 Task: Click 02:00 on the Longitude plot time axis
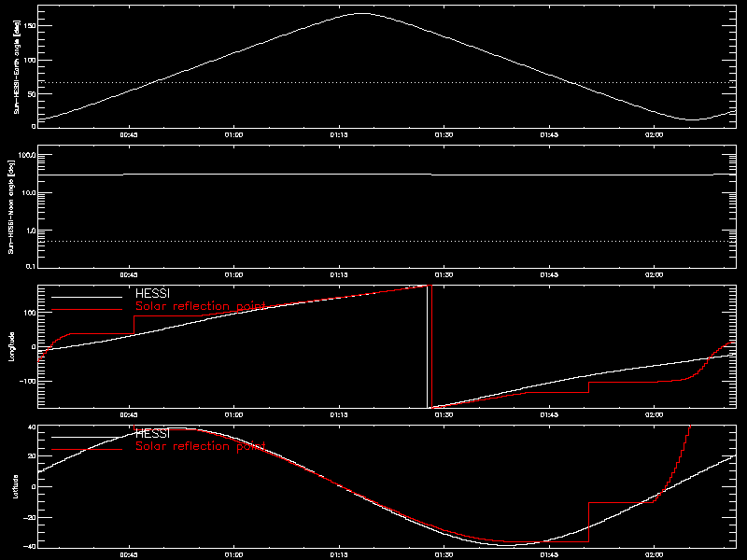655,415
